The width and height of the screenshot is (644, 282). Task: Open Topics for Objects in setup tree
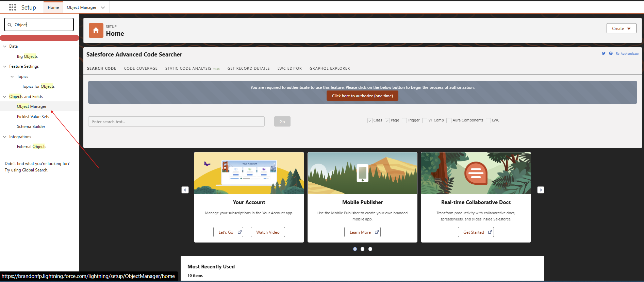38,86
